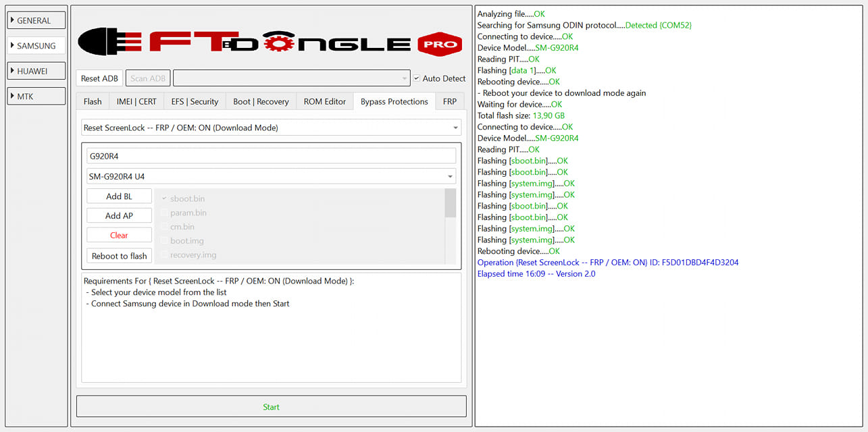
Task: Toggle the sboot.bin checkbox
Action: (x=165, y=198)
